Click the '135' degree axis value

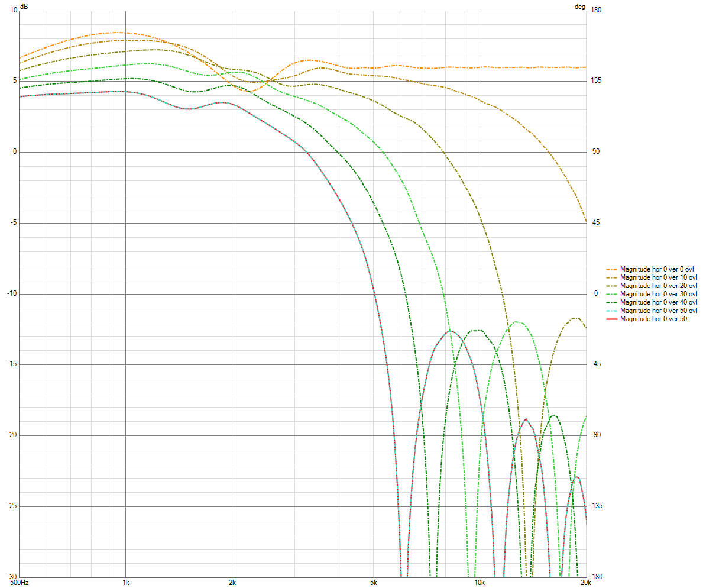click(597, 80)
